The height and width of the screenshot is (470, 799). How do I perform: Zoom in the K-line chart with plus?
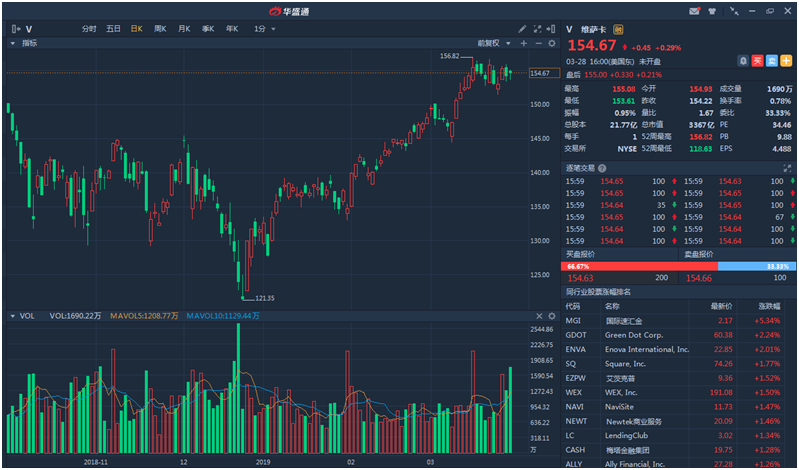tap(523, 44)
